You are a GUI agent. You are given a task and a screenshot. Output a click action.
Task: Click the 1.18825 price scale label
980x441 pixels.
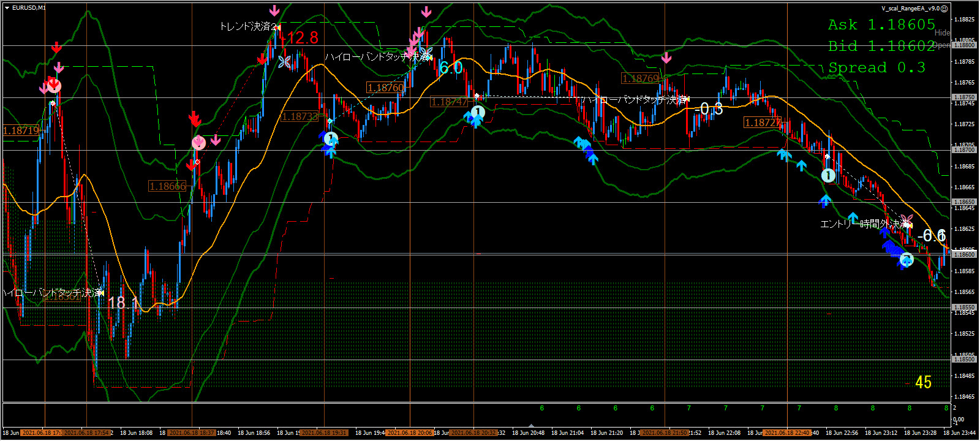click(965, 20)
